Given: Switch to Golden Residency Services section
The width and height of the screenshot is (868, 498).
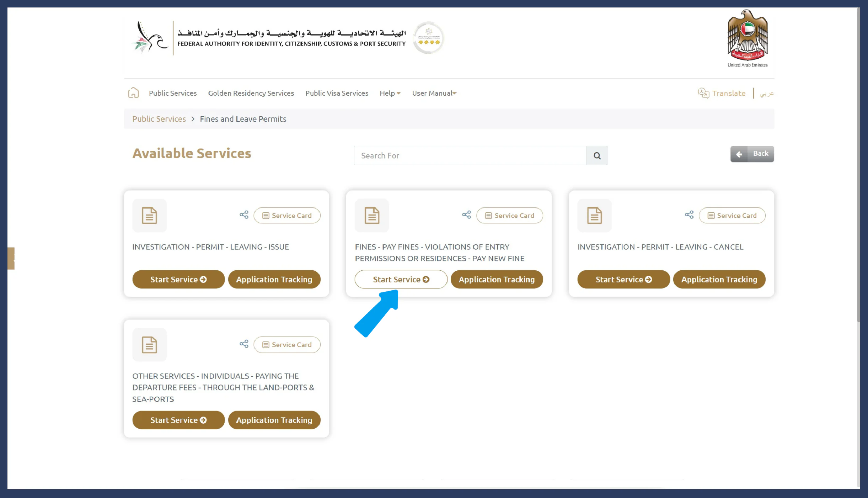Looking at the screenshot, I should tap(251, 93).
